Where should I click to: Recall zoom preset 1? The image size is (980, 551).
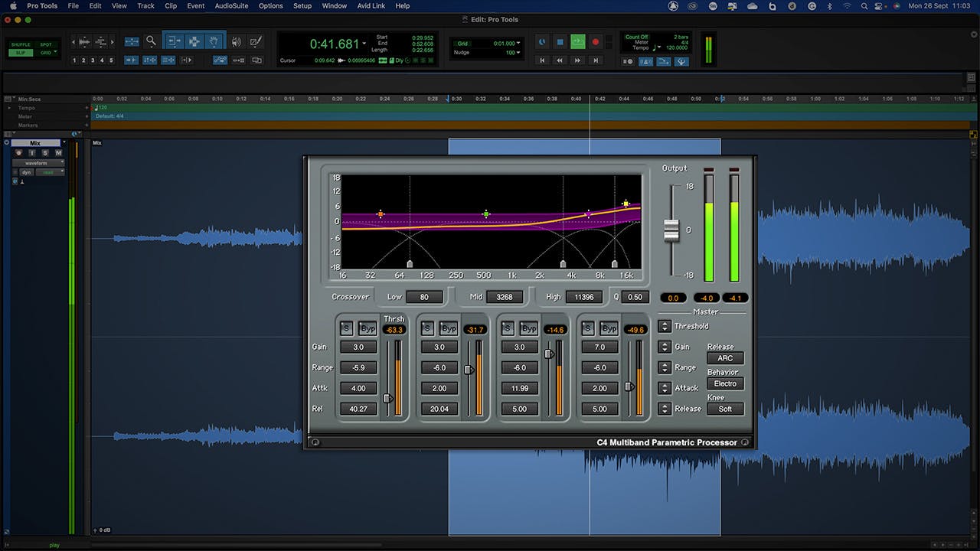(74, 60)
